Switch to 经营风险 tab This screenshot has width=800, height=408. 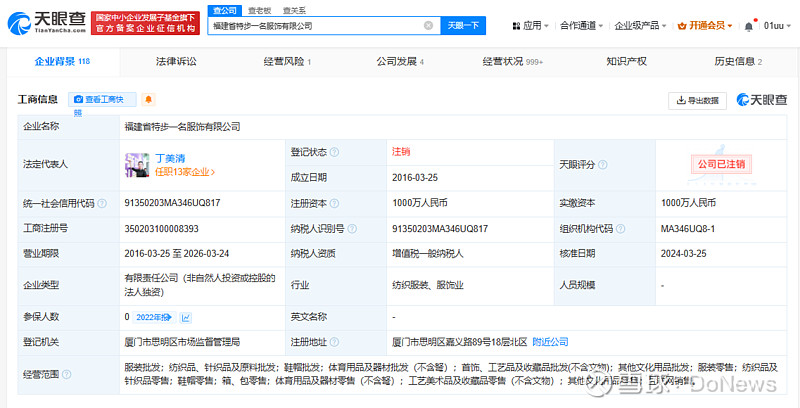tap(287, 62)
